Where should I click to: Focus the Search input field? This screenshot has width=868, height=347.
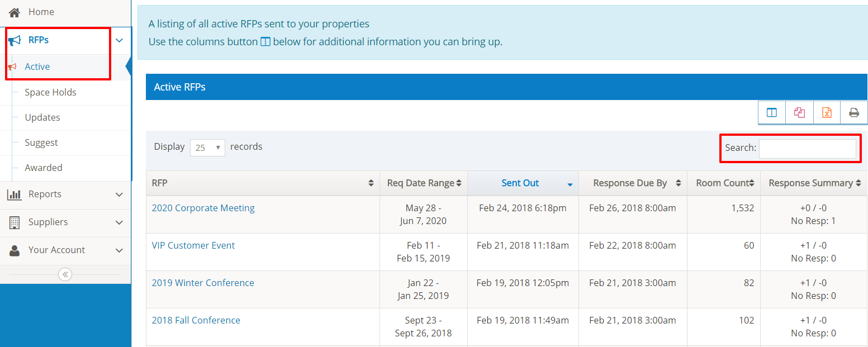pos(807,148)
